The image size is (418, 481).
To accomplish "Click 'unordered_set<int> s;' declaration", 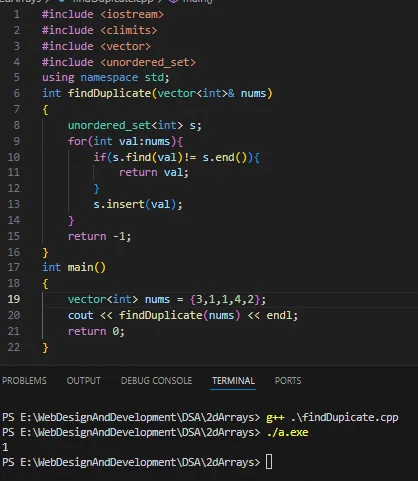I will click(135, 125).
